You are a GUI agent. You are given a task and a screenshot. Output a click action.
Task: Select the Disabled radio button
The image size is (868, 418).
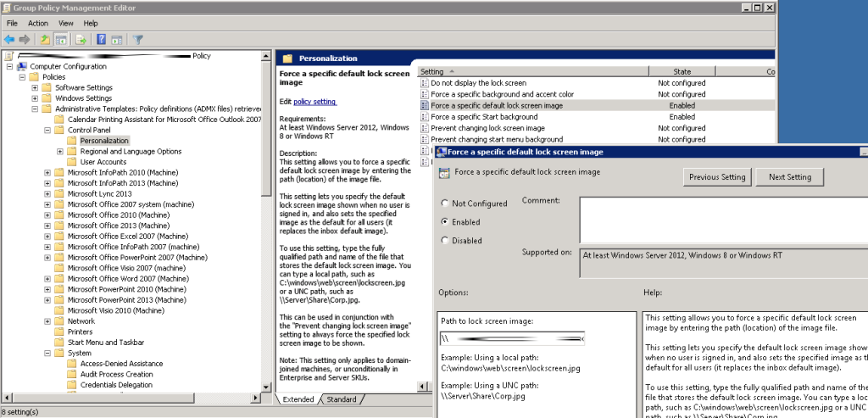pos(446,240)
